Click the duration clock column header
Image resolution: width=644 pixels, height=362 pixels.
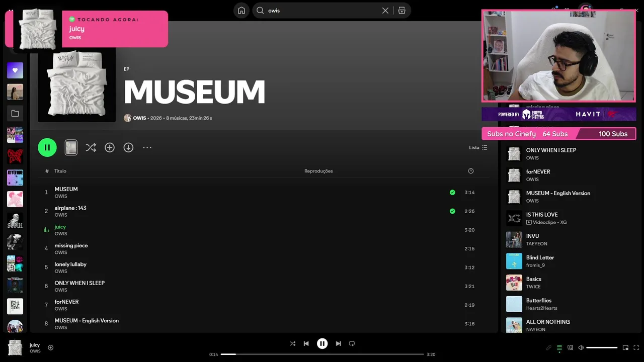[x=471, y=171]
